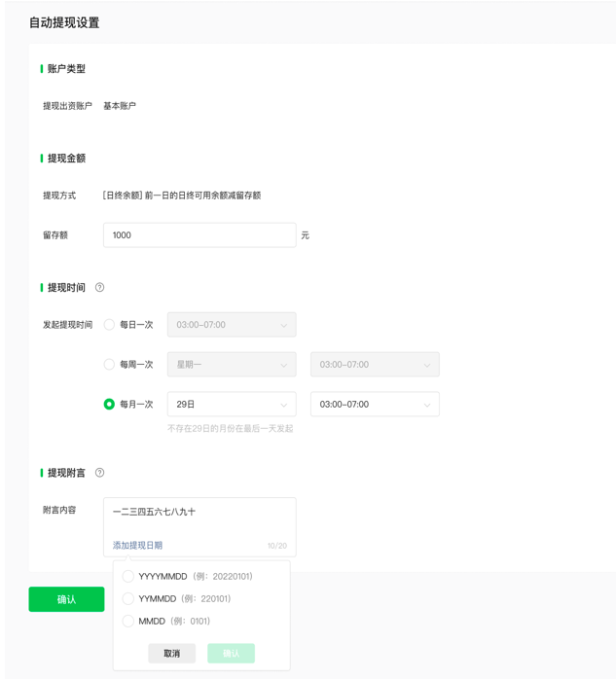The width and height of the screenshot is (616, 679).
Task: Open the 29日 day-of-month dropdown
Action: coord(232,404)
